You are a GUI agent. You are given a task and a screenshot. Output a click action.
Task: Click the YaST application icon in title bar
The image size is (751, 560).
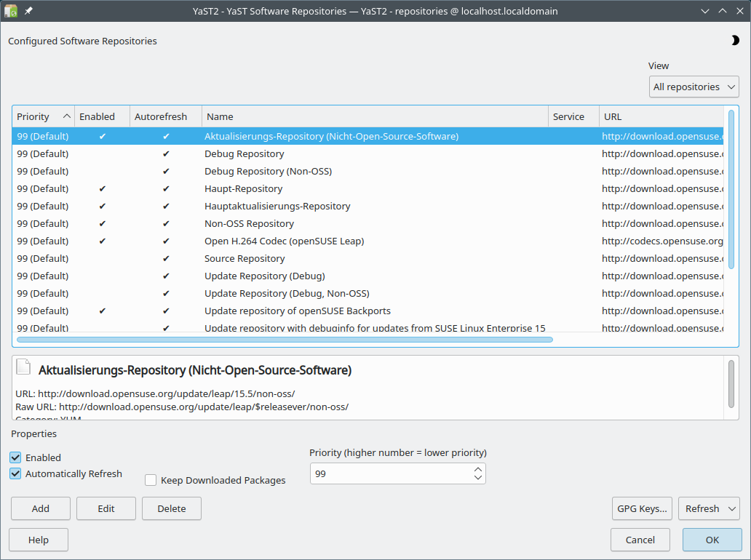click(x=10, y=10)
